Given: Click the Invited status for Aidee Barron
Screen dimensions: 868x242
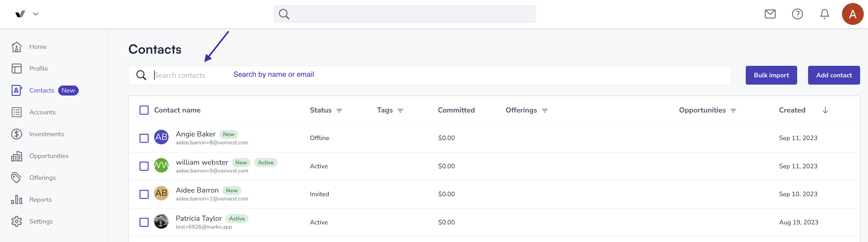Looking at the screenshot, I should pyautogui.click(x=319, y=194).
